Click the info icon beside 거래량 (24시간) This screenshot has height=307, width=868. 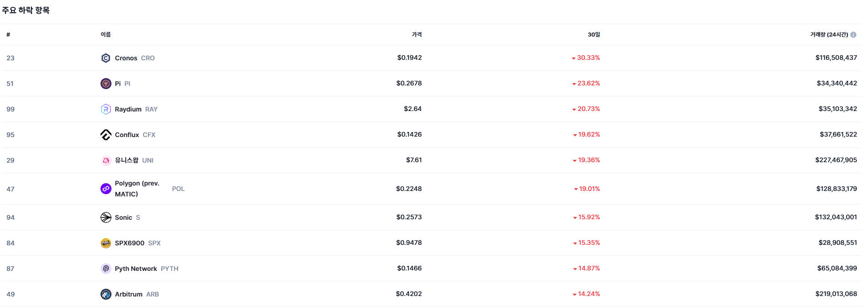click(853, 35)
